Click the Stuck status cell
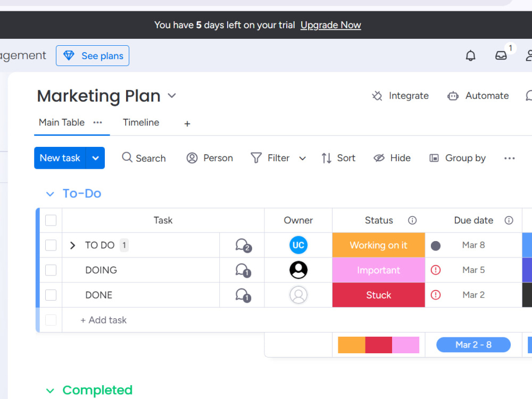This screenshot has height=399, width=532. [379, 295]
